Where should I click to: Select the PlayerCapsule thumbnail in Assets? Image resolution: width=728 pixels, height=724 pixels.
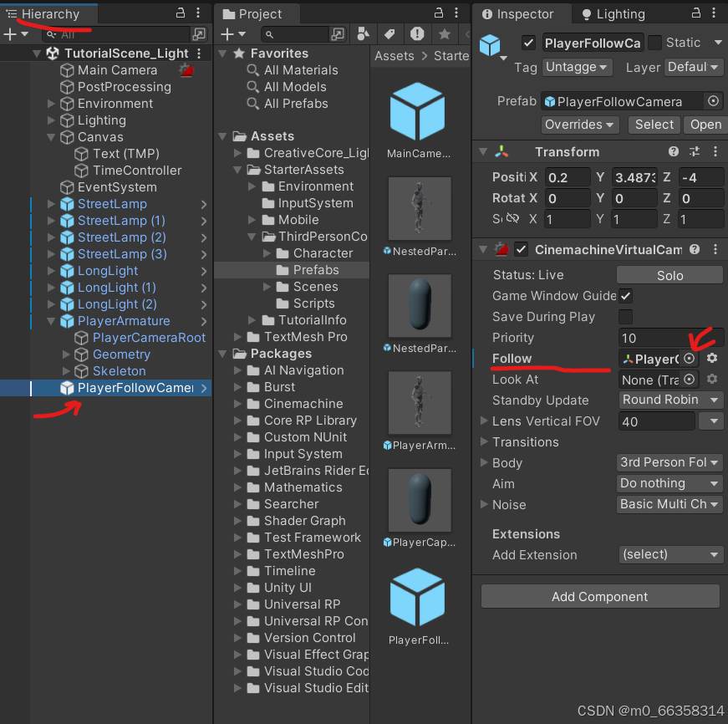tap(419, 500)
